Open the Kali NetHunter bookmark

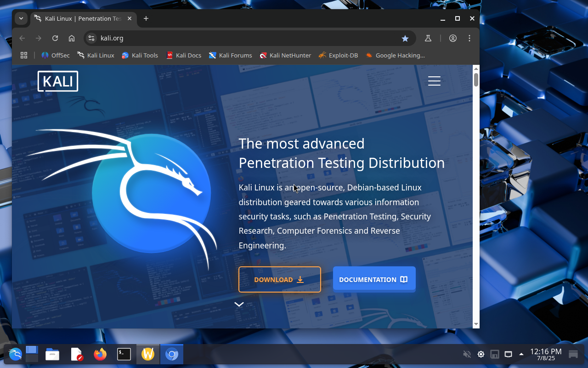(285, 55)
